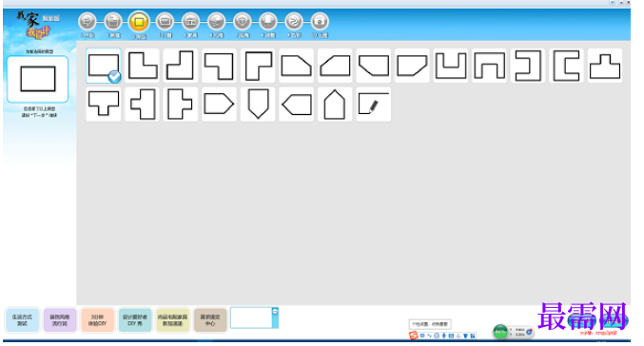Expand the bottom text box arrow

tap(275, 312)
